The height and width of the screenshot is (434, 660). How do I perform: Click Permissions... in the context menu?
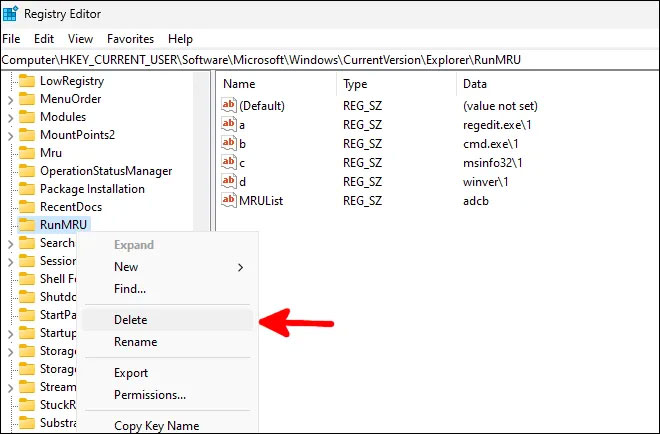[x=149, y=395]
